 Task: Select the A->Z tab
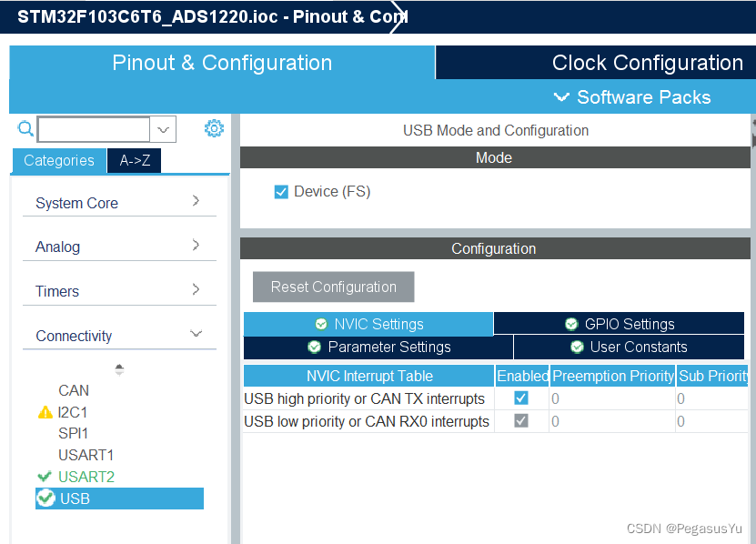tap(135, 161)
